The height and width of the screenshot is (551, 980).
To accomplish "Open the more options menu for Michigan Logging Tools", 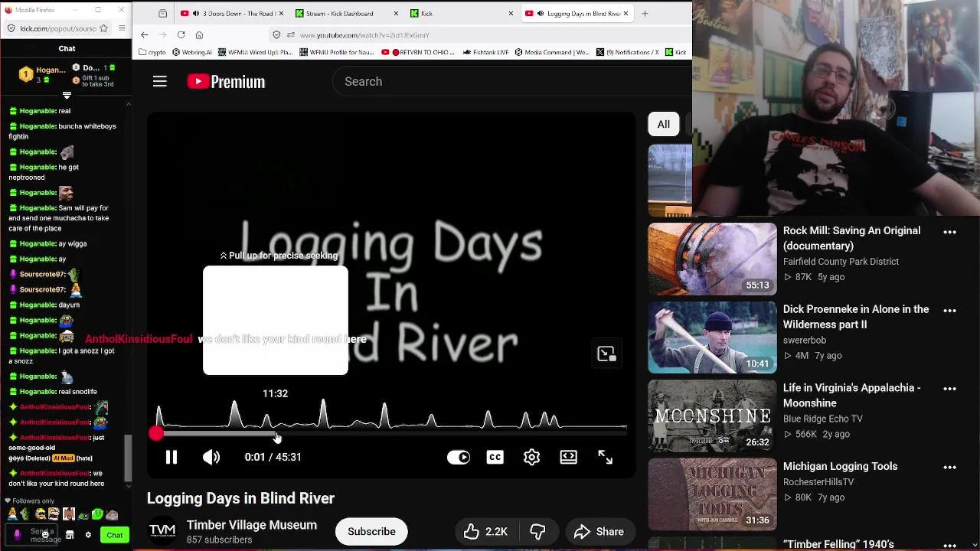I will (949, 467).
